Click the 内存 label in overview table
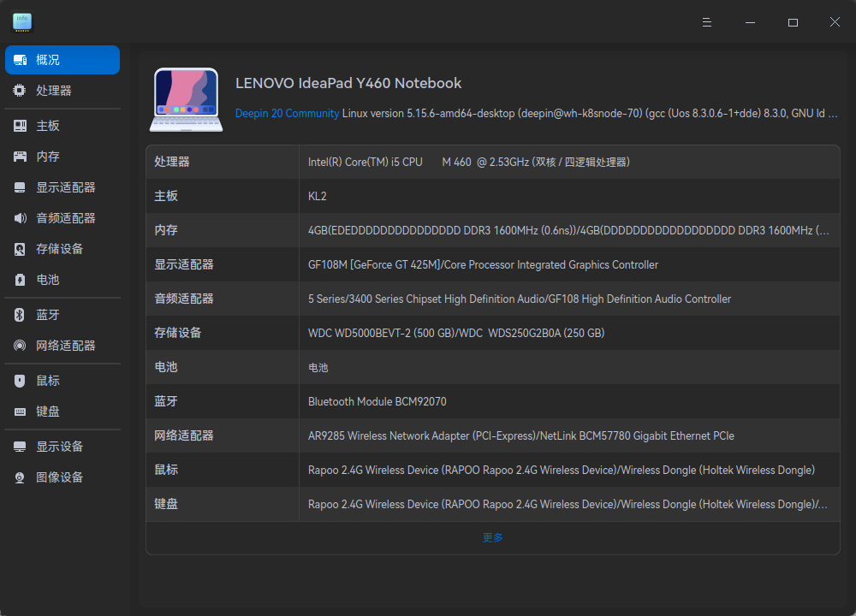 click(x=166, y=231)
